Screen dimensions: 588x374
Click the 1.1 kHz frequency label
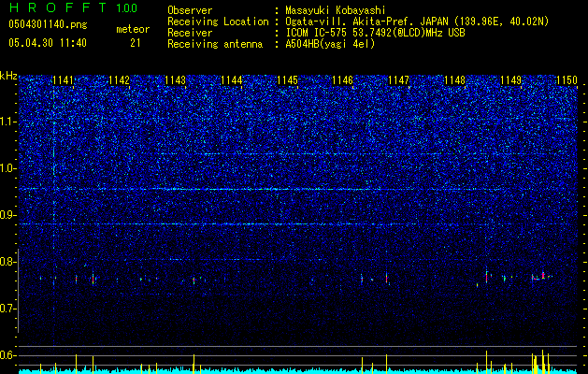click(x=8, y=122)
